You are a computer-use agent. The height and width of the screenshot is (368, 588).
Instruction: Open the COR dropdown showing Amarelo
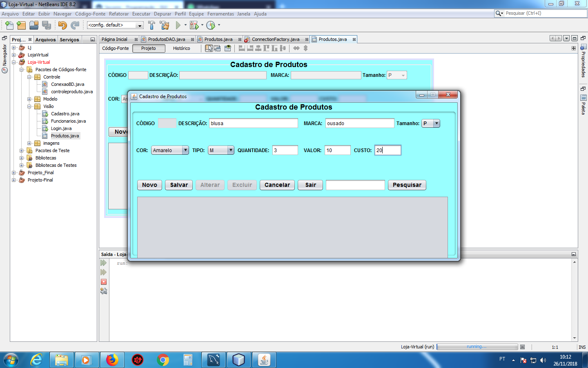coord(170,150)
